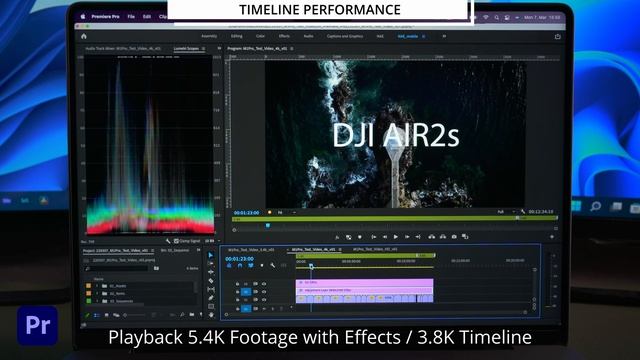Click the Program monitor playhead marker
This screenshot has width=640, height=360.
point(268,225)
